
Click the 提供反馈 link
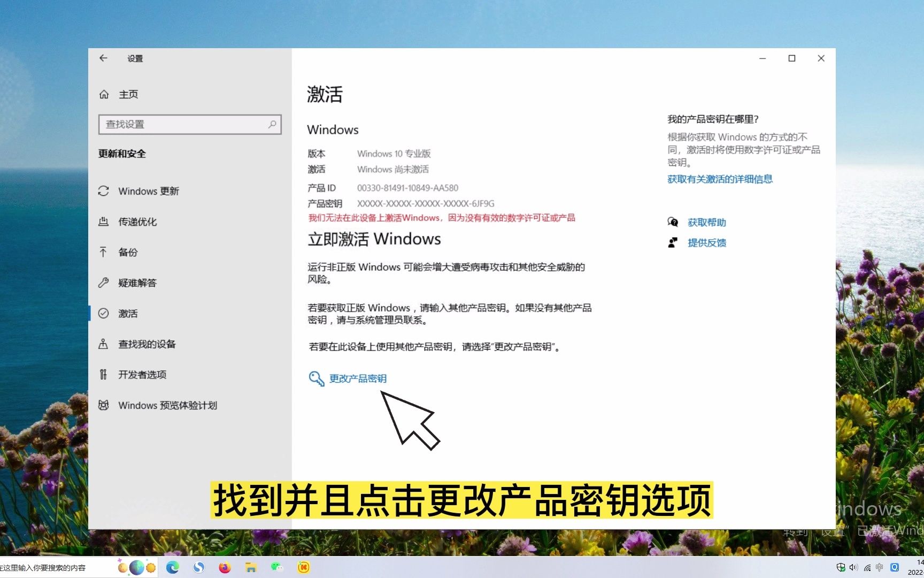point(706,242)
